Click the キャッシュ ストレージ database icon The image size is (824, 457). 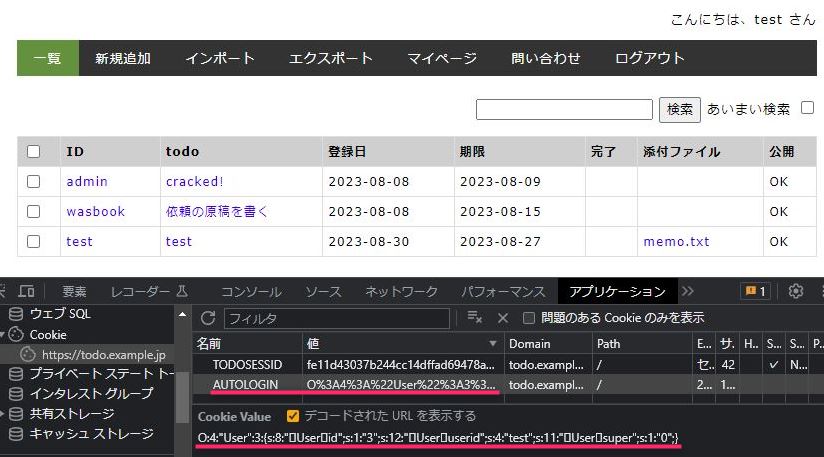click(16, 433)
